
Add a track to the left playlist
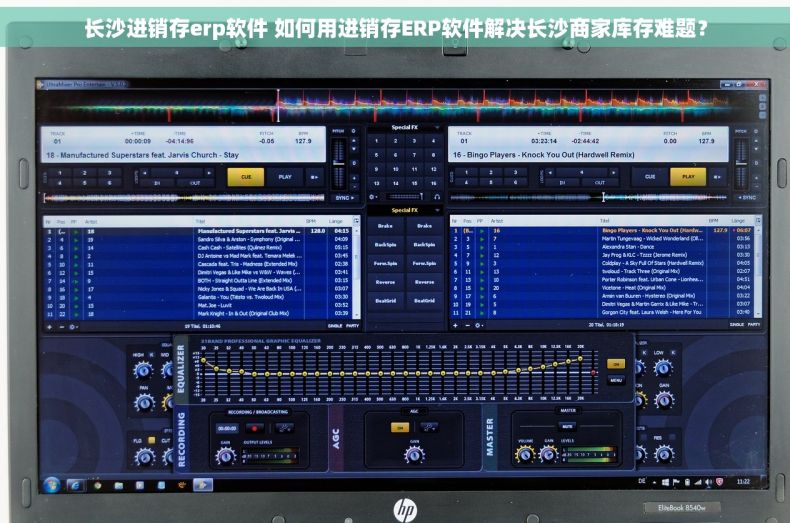point(50,326)
